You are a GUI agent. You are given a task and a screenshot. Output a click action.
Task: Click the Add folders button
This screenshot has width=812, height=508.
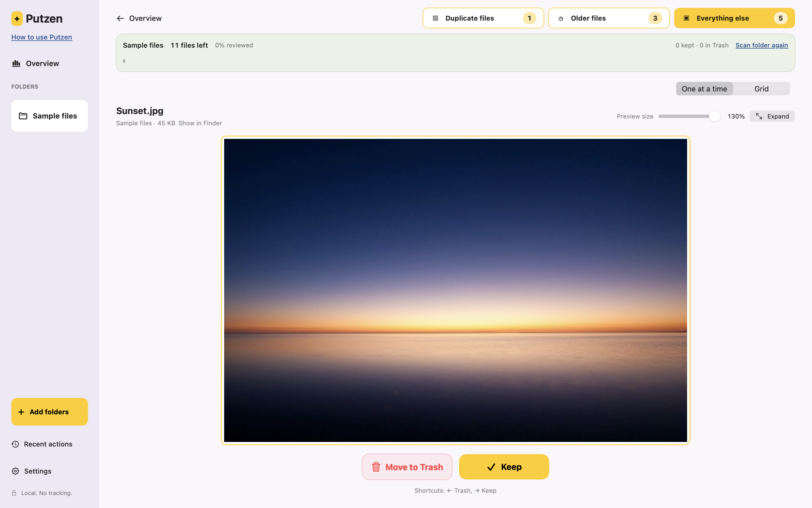pos(50,412)
